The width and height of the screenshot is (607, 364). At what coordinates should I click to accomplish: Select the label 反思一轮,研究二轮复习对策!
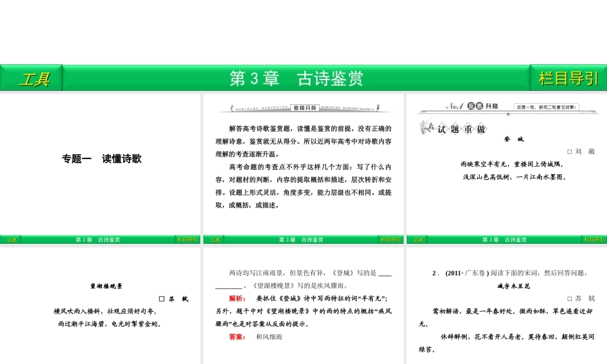[546, 107]
